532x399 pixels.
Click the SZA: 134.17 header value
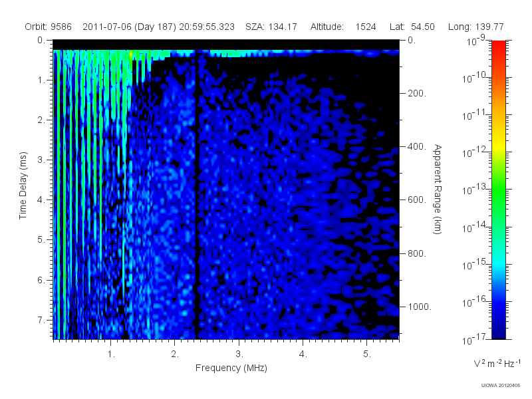coord(271,27)
